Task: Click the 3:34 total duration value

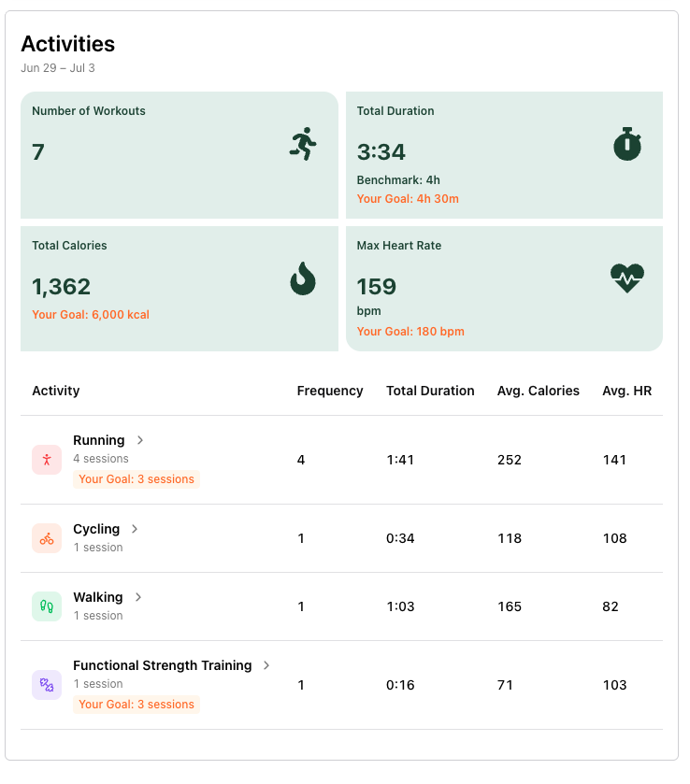Action: pos(381,152)
